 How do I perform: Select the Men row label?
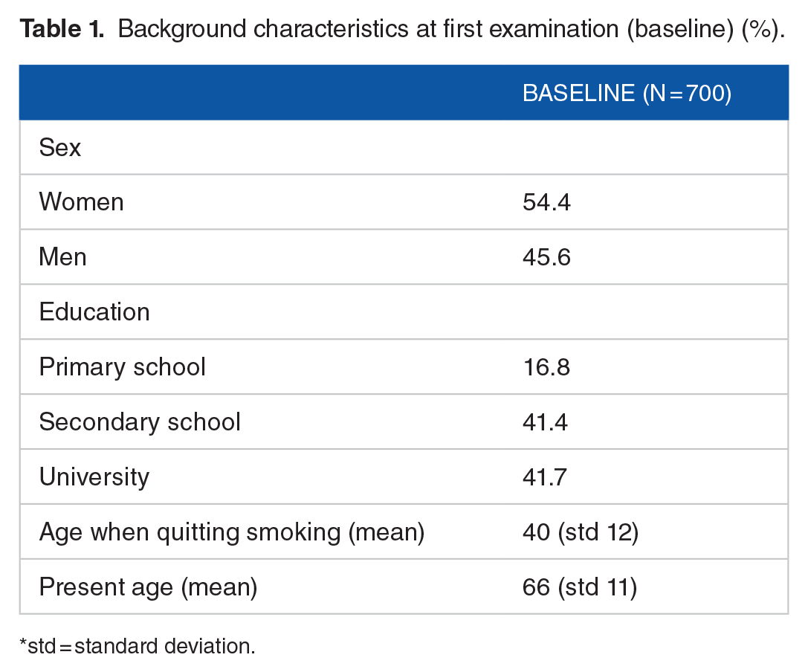coord(63,256)
